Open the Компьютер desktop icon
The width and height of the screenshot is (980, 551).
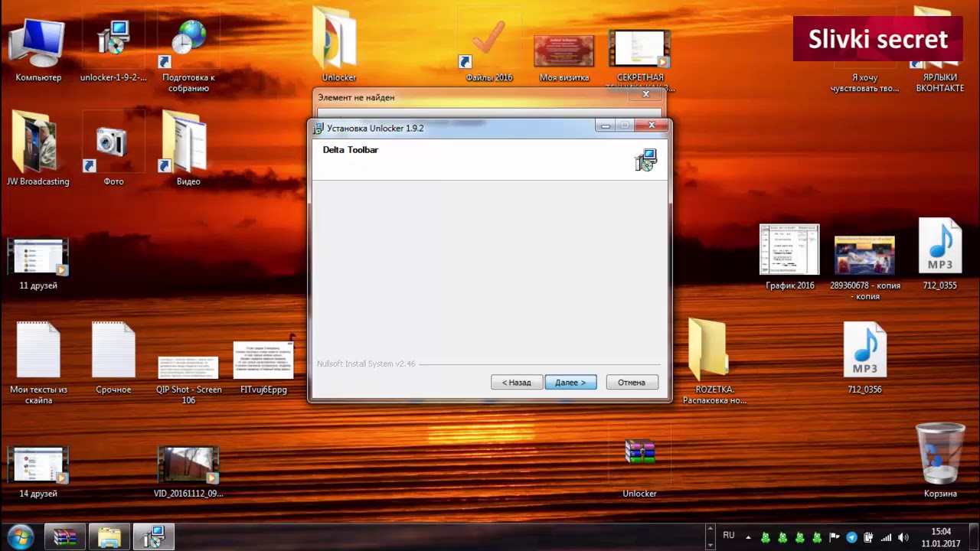tap(38, 49)
